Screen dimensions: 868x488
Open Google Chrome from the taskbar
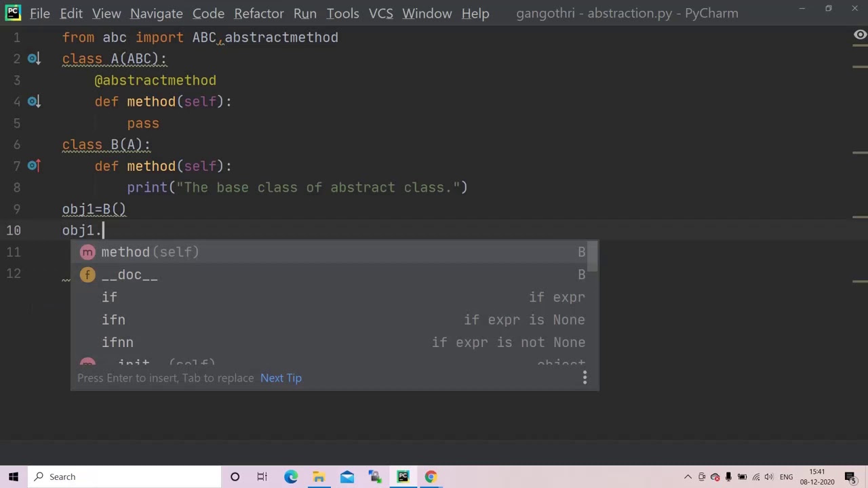pos(431,476)
